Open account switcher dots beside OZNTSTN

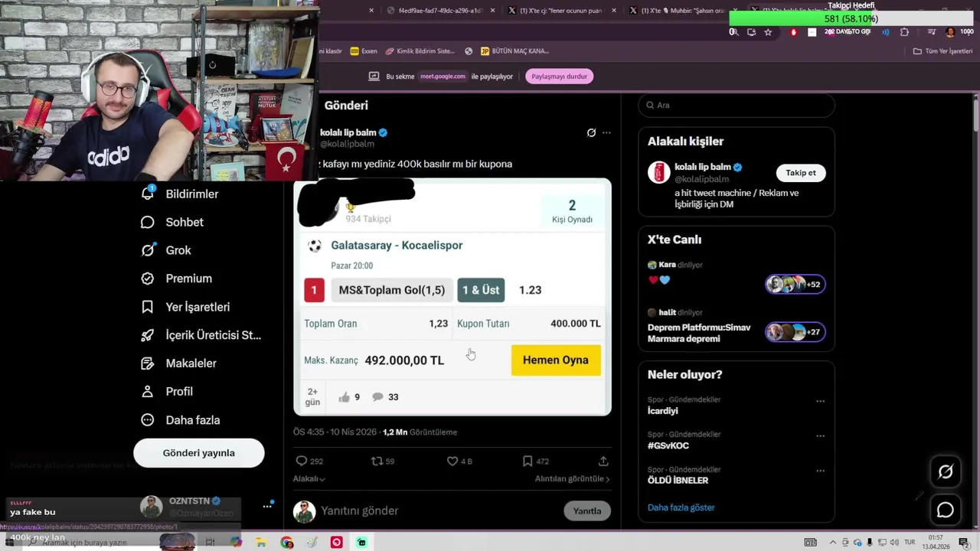pos(267,506)
